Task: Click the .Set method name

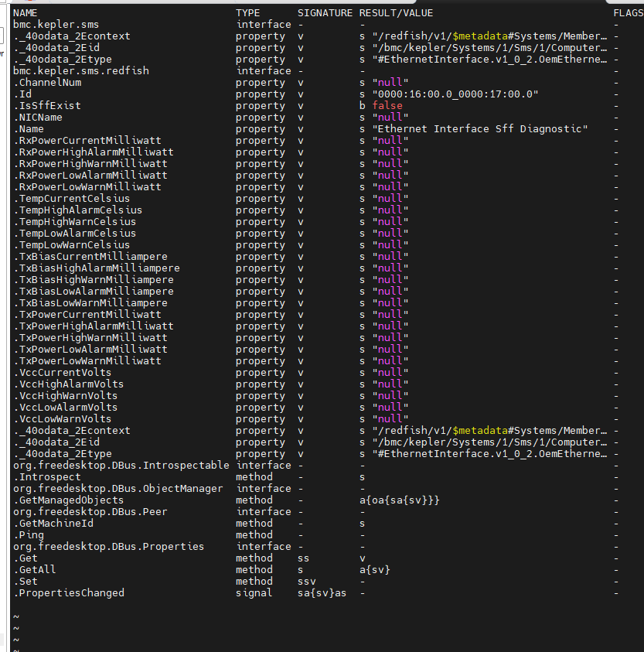Action: click(x=26, y=582)
